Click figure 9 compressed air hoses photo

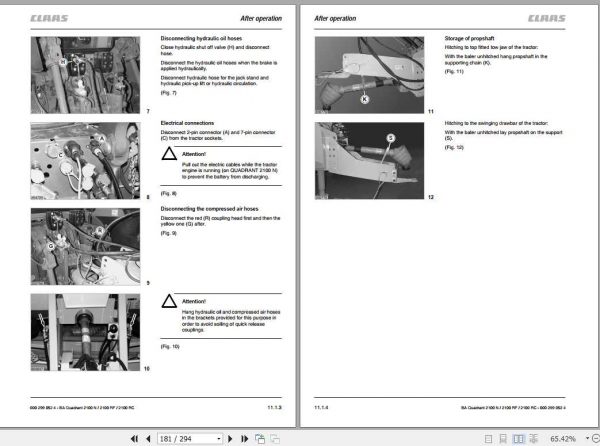pyautogui.click(x=85, y=246)
